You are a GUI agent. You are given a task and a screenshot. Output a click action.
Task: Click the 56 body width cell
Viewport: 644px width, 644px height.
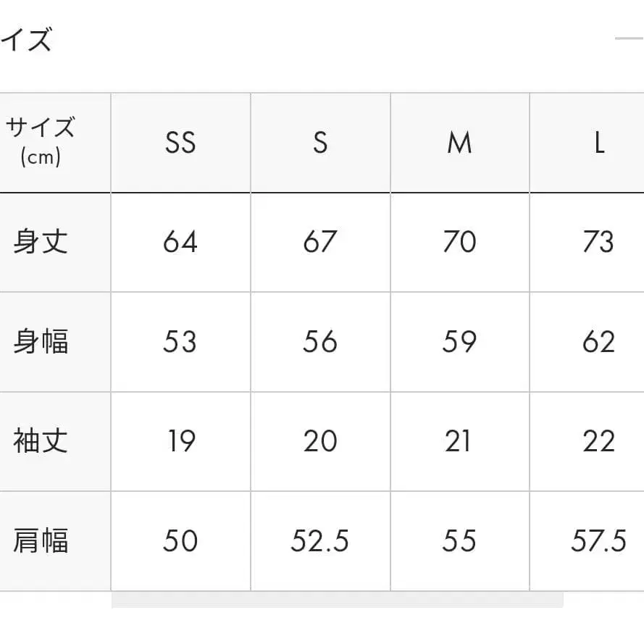tap(320, 342)
